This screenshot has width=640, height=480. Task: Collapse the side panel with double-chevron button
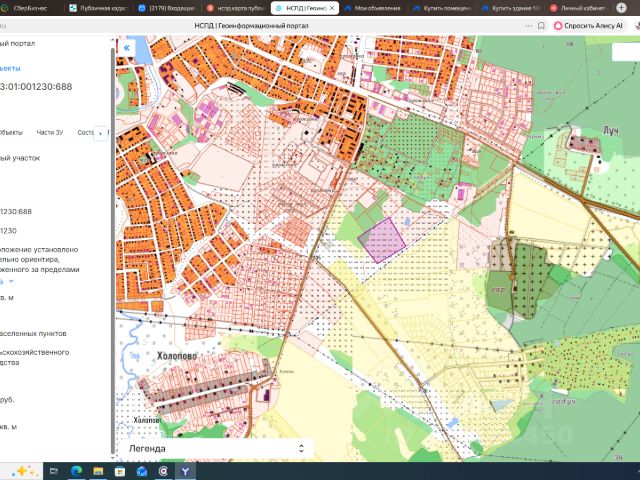point(127,47)
